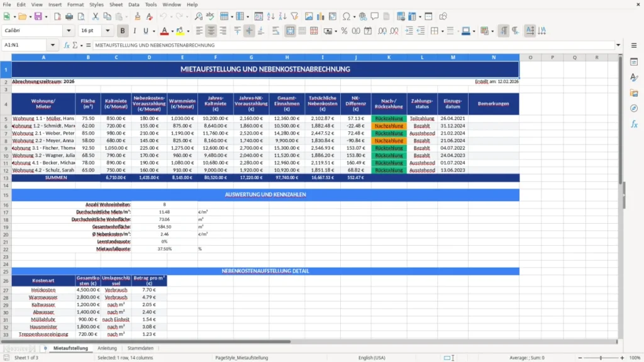Image resolution: width=644 pixels, height=362 pixels.
Task: Toggle Italic formatting
Action: 135,31
